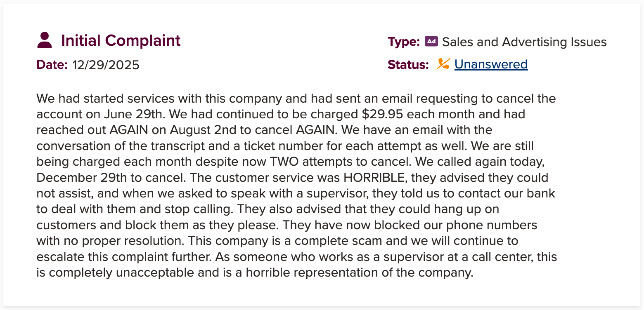Click the orange crossed-phone Unanswered status icon

pos(443,64)
